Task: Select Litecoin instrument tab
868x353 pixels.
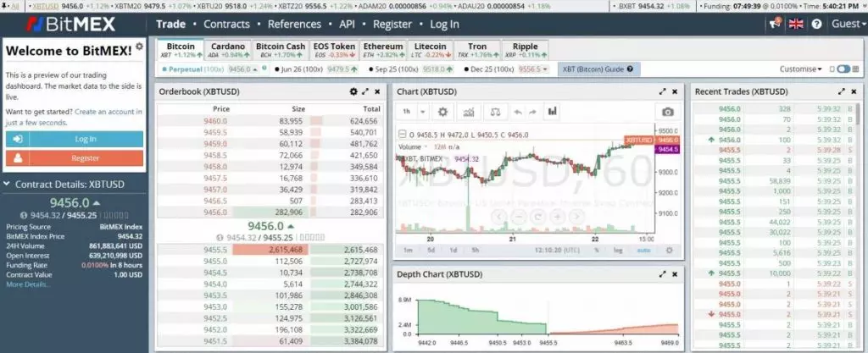Action: (x=430, y=50)
